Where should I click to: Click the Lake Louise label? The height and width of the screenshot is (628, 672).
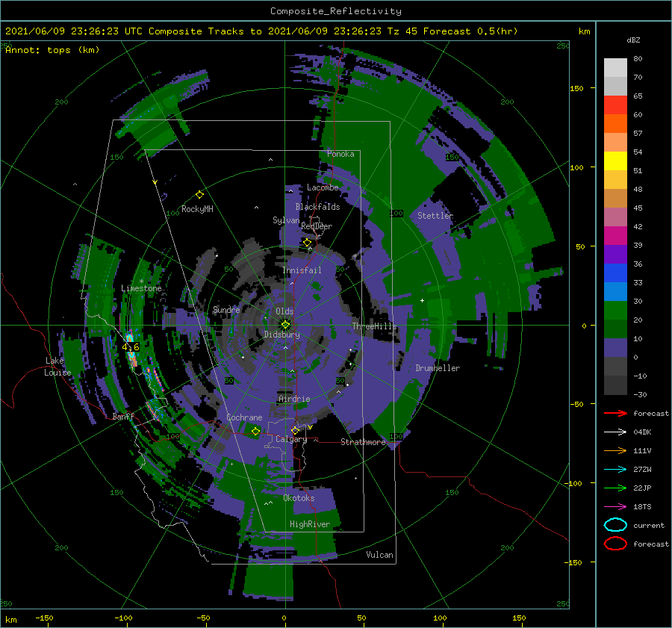click(x=57, y=367)
